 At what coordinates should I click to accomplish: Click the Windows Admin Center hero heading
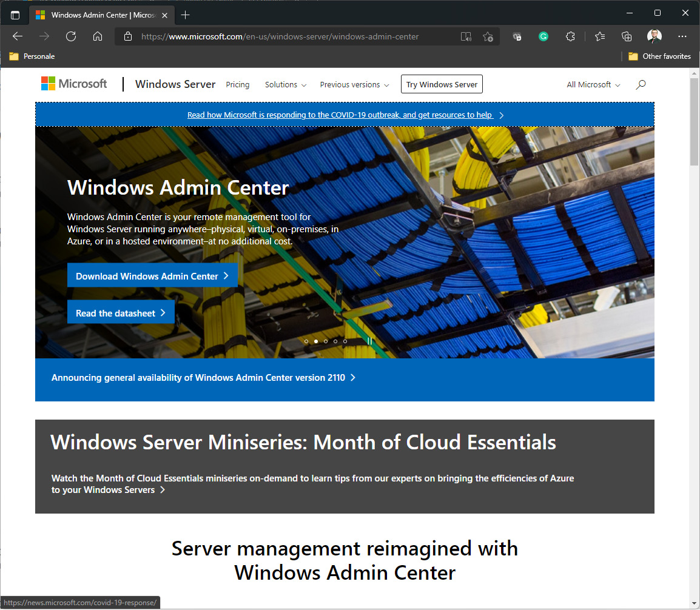[178, 188]
